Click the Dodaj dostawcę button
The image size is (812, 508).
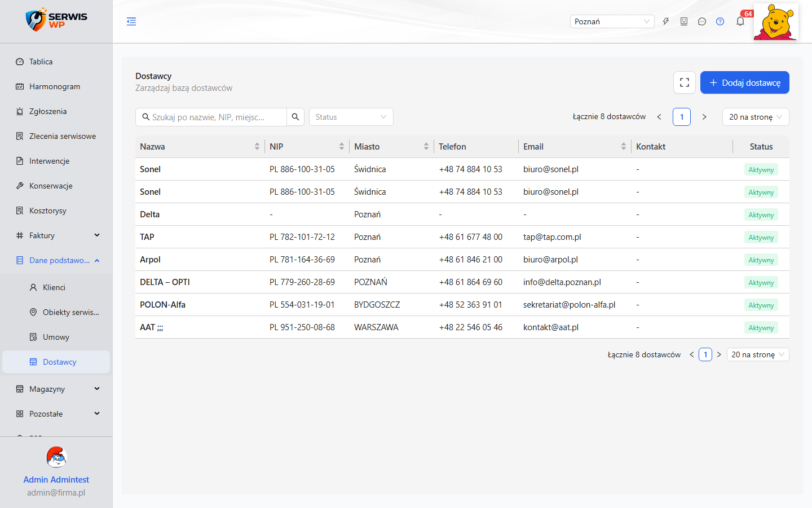click(x=745, y=82)
